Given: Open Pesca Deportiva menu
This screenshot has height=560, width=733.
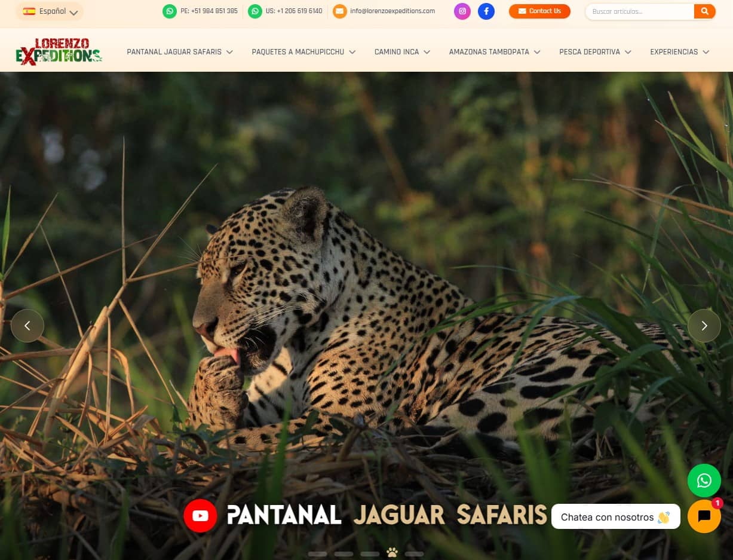Looking at the screenshot, I should [x=590, y=52].
